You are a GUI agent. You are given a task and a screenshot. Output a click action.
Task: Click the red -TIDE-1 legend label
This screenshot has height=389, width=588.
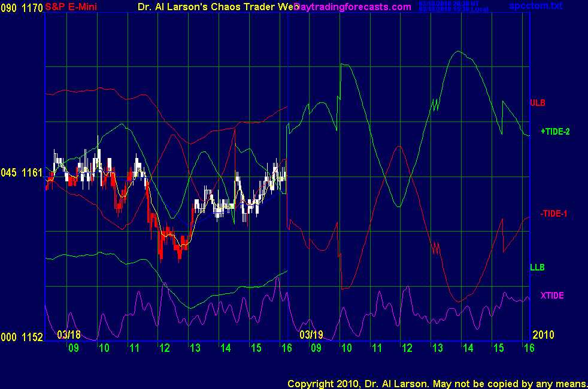tap(554, 214)
